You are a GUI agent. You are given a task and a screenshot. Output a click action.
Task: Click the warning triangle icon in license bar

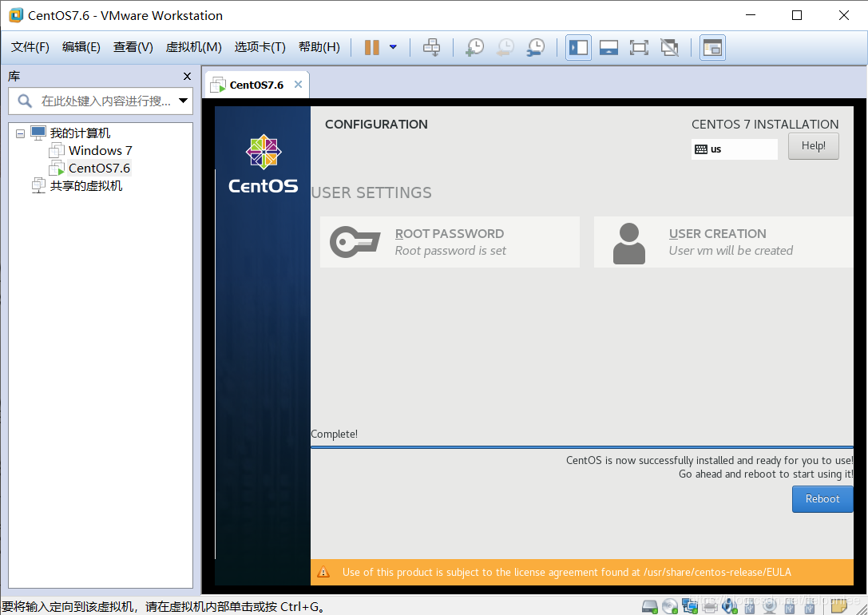click(x=323, y=573)
